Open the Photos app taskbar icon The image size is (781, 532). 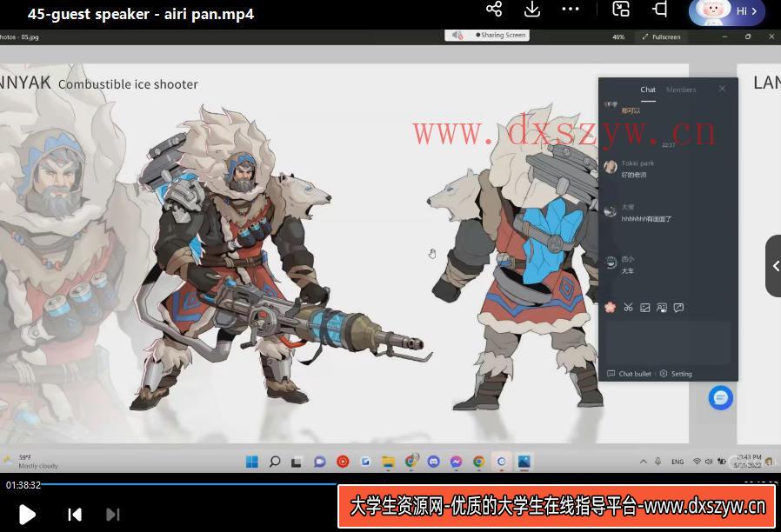point(524,462)
